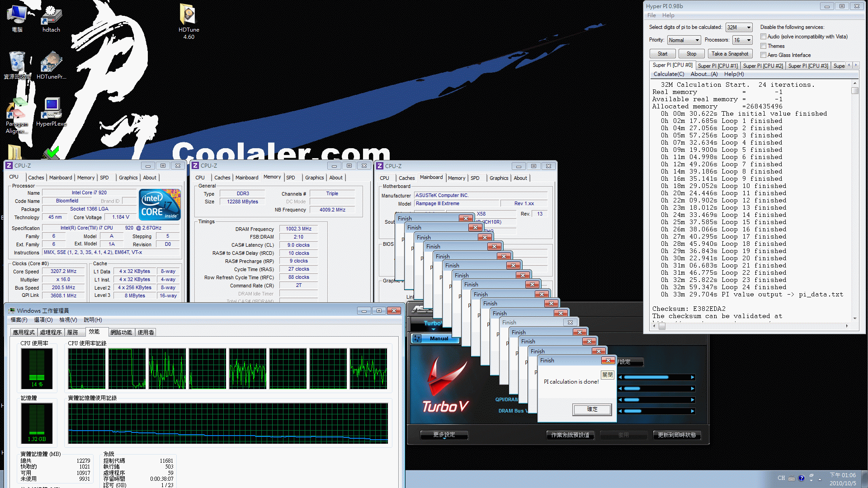Click the Stop button in Hyper PI
The image size is (868, 488).
(x=691, y=54)
